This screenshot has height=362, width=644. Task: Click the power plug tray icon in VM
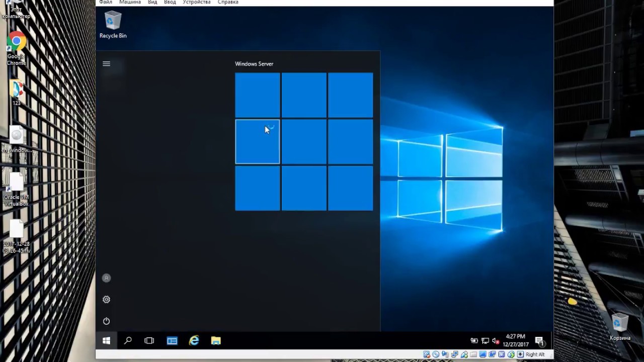(x=474, y=341)
